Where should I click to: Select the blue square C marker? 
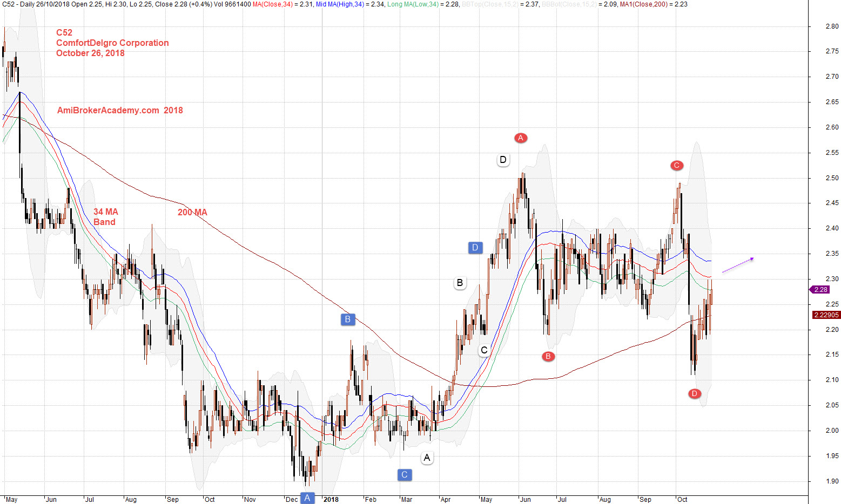[x=405, y=474]
